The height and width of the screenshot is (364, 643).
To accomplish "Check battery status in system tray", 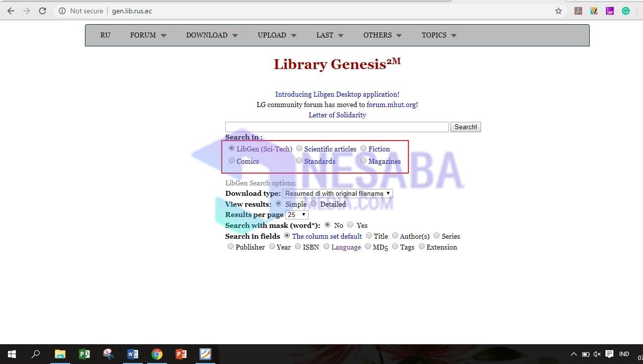I will coord(586,354).
